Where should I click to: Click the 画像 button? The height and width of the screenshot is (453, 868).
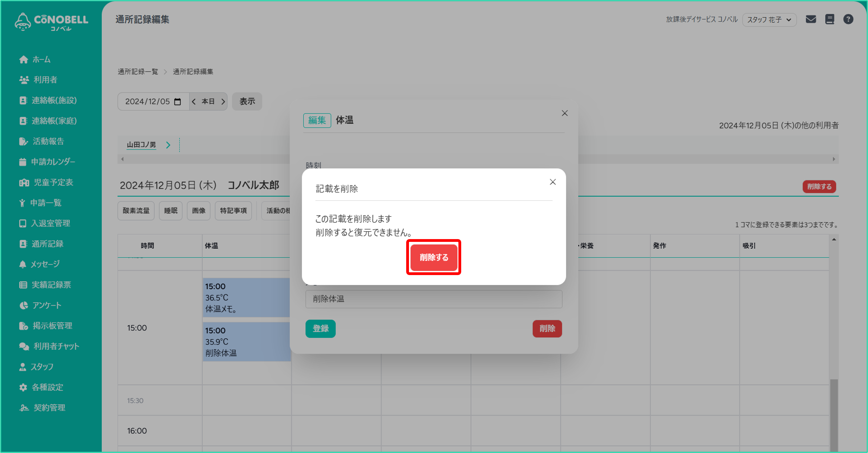coord(199,211)
